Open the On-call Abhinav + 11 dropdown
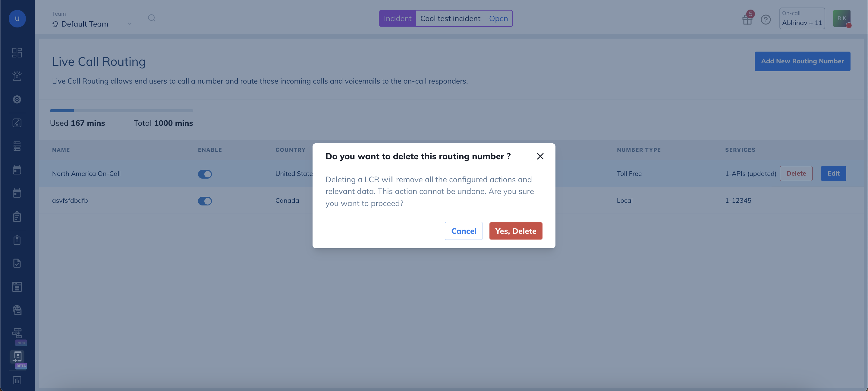868x391 pixels. coord(802,19)
